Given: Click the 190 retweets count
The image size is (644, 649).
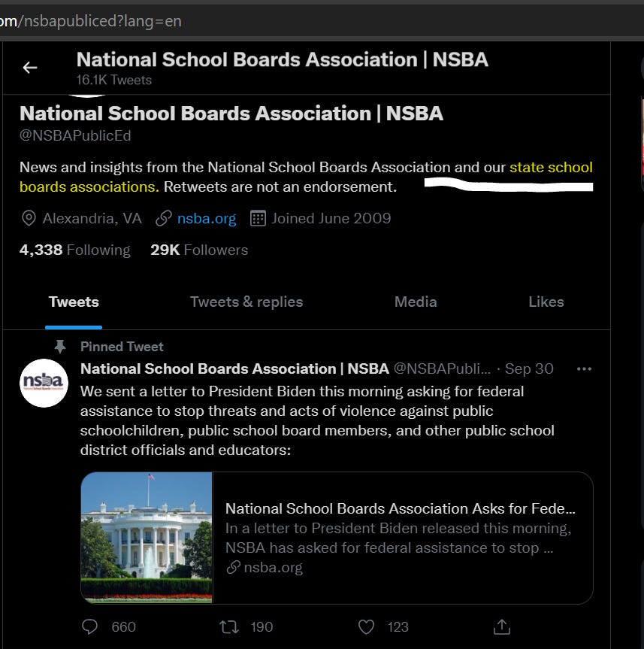Looking at the screenshot, I should tap(262, 627).
